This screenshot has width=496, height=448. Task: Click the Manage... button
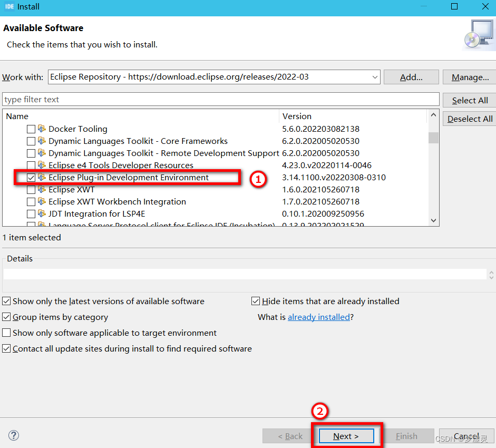click(x=470, y=77)
